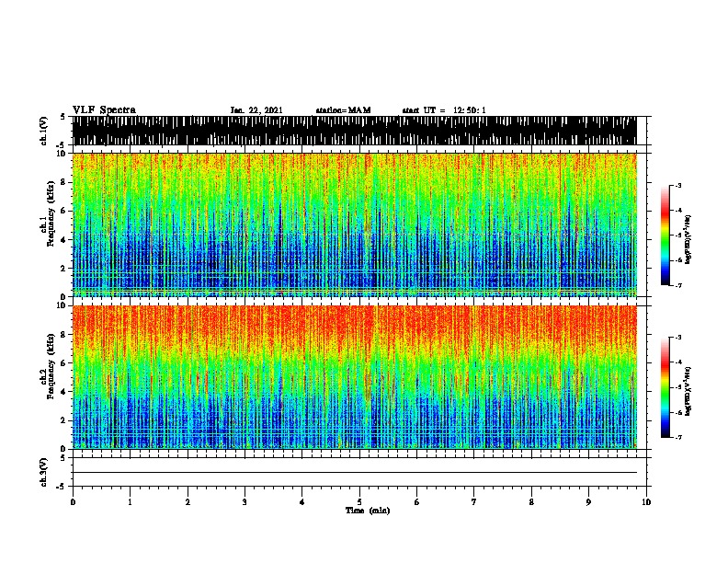Click time axis tick label '0'
728x563 pixels.
tap(73, 502)
